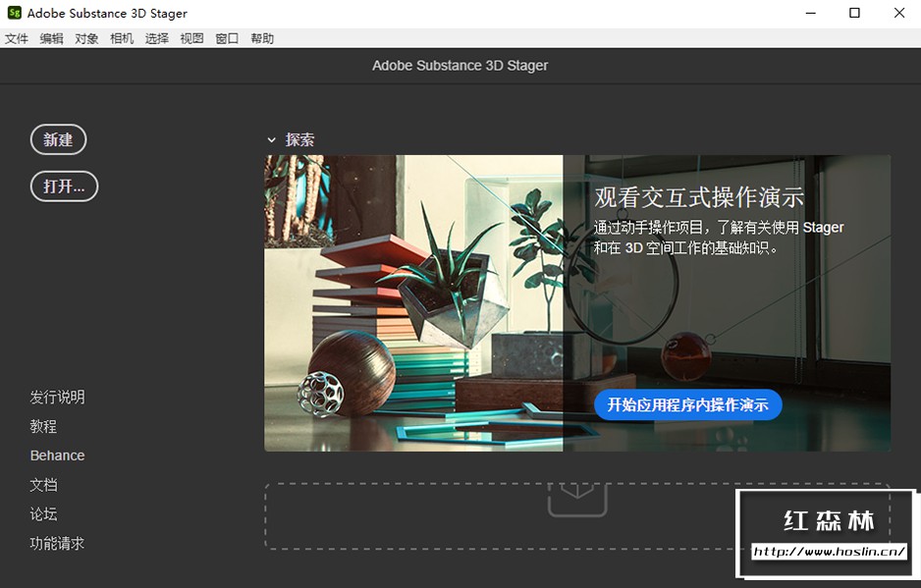921x588 pixels.
Task: Open the 发行说明 link
Action: pos(58,398)
